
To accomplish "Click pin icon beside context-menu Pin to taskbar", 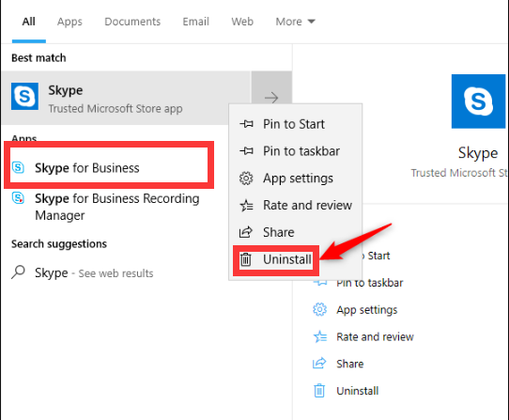I will point(246,150).
